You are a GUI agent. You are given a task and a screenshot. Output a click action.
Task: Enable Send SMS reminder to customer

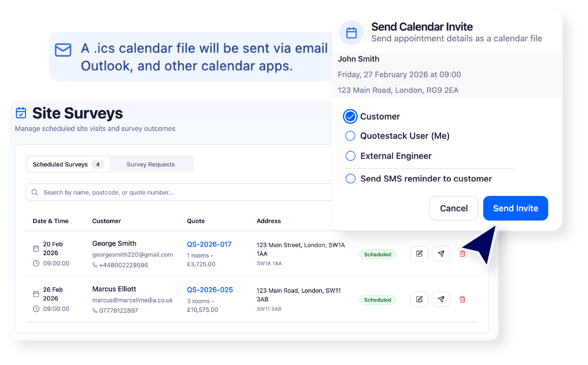(350, 179)
